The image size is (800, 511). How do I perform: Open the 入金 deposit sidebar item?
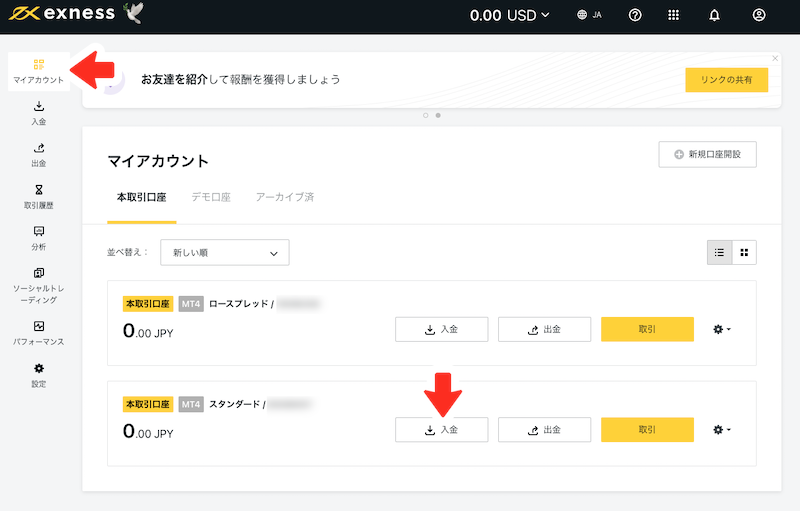(39, 113)
